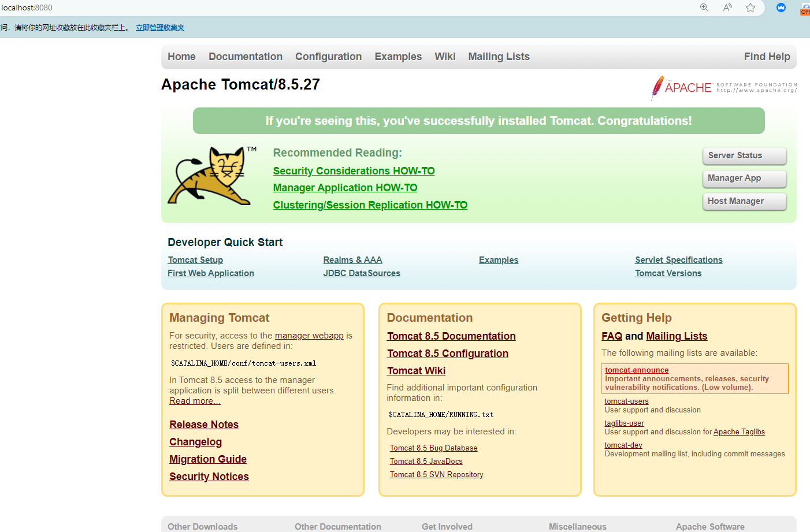
Task: Open Find Help in the nav bar
Action: (x=767, y=57)
